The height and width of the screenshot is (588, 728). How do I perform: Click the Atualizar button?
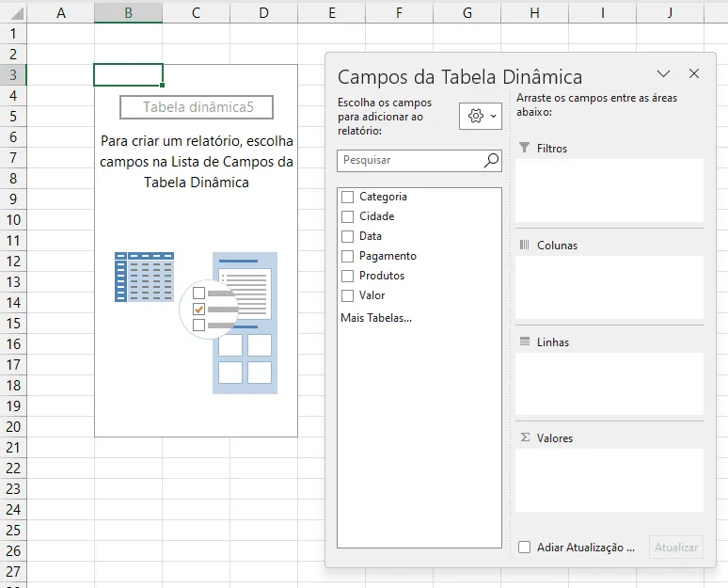pos(676,548)
